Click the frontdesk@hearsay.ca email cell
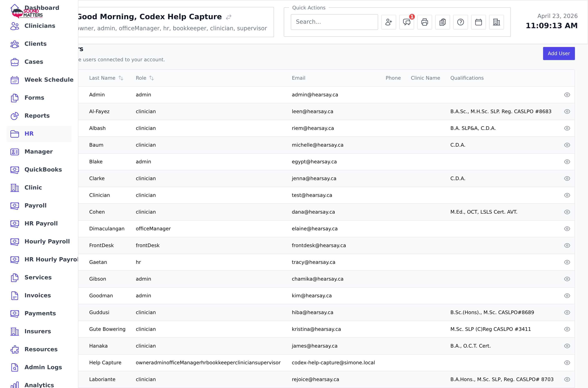The width and height of the screenshot is (588, 388). click(319, 245)
